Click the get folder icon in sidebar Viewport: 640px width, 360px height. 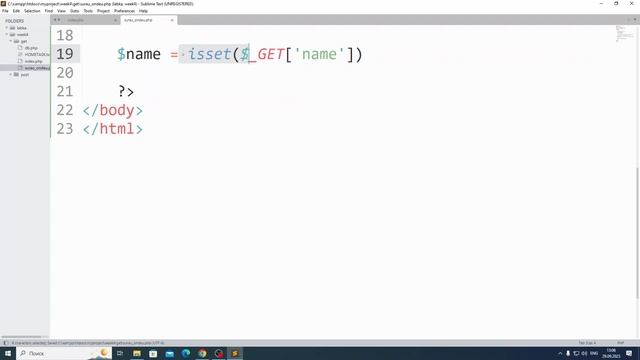click(x=16, y=41)
